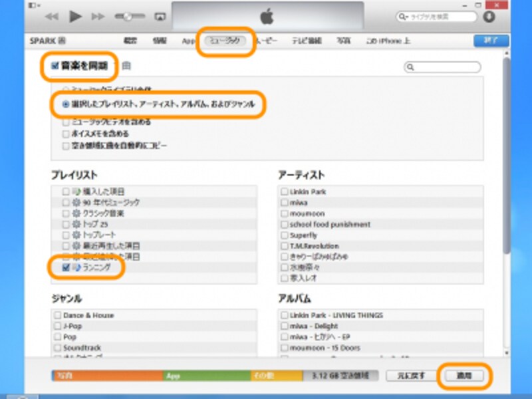
Task: Click the 元に戻す revert button
Action: point(411,376)
